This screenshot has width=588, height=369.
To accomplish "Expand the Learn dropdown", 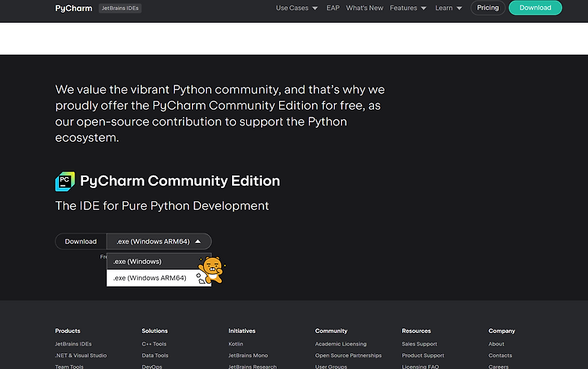I will (x=448, y=8).
